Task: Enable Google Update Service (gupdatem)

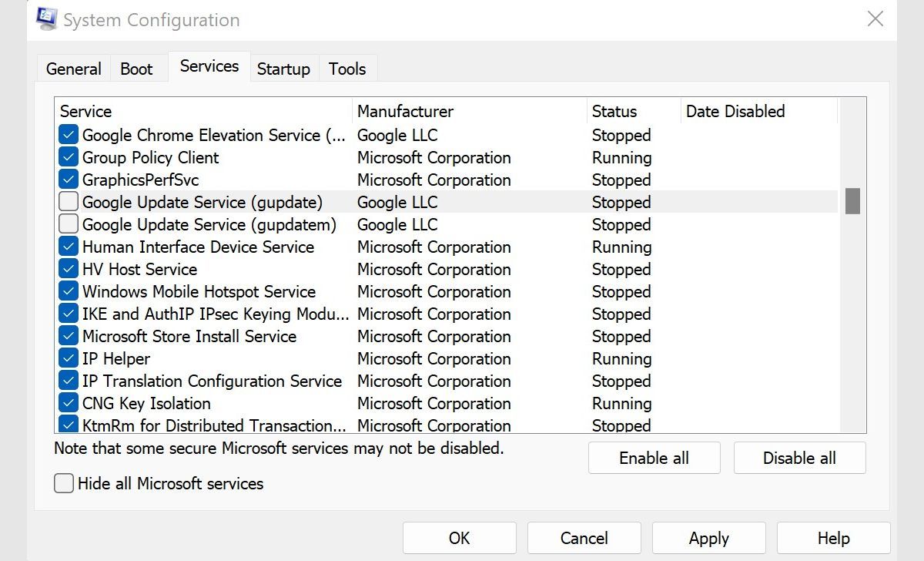Action: tap(68, 224)
